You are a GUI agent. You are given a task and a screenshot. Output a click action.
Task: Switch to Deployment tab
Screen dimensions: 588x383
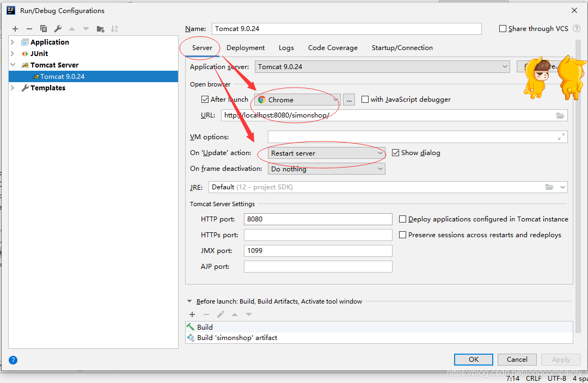click(246, 47)
